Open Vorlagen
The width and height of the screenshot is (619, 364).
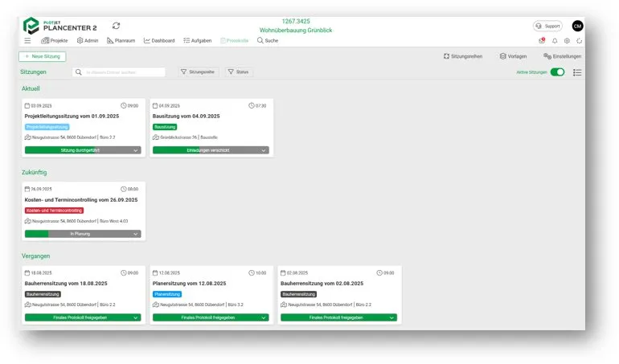point(513,56)
